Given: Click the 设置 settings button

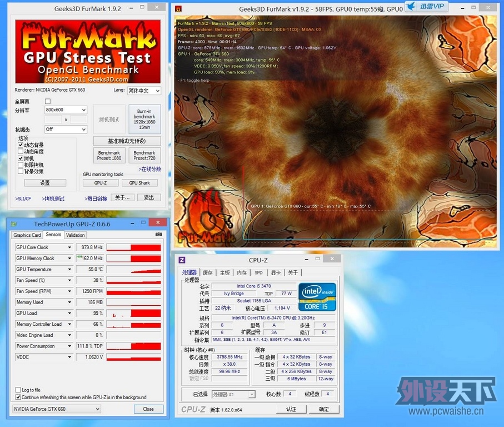Looking at the screenshot, I should (45, 182).
